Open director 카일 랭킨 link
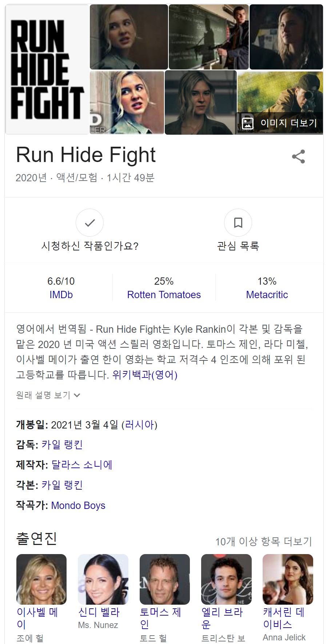This screenshot has width=327, height=644. [62, 445]
